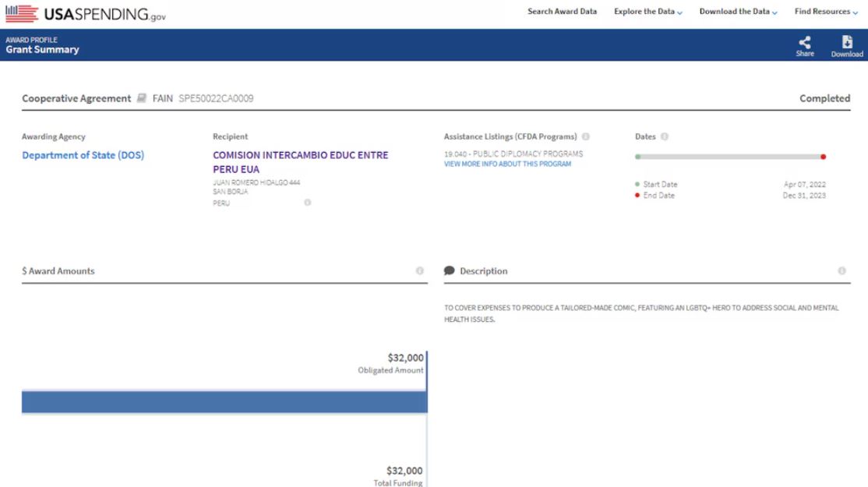Click the speech bubble Description icon
868x487 pixels.
pos(449,270)
